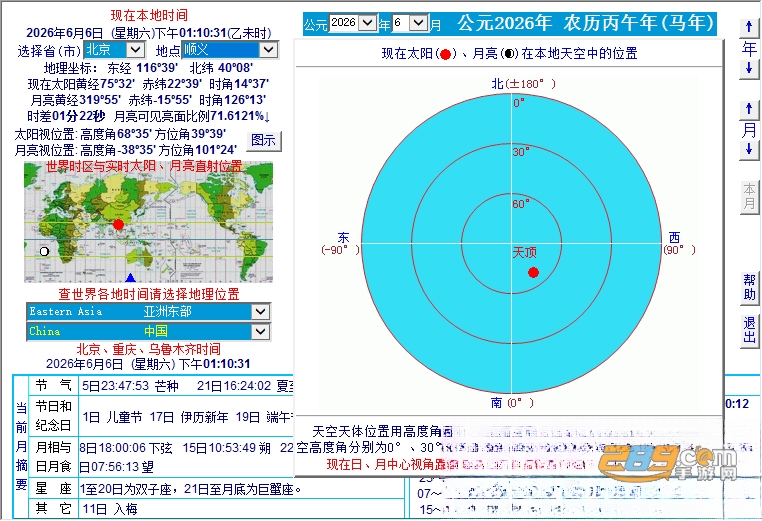Click the red sun marker on world map
The width and height of the screenshot is (762, 521).
pyautogui.click(x=119, y=225)
